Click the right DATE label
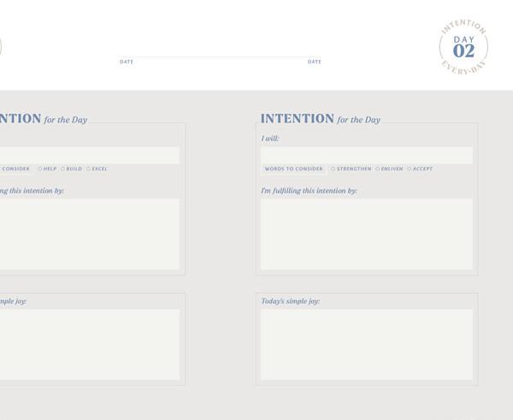The image size is (513, 420). (x=315, y=62)
